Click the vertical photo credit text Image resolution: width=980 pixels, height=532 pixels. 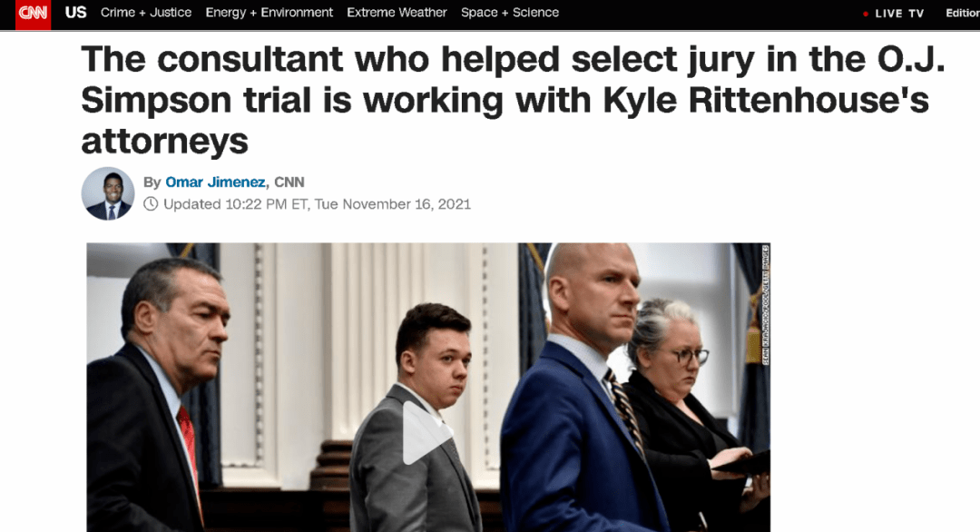(766, 305)
